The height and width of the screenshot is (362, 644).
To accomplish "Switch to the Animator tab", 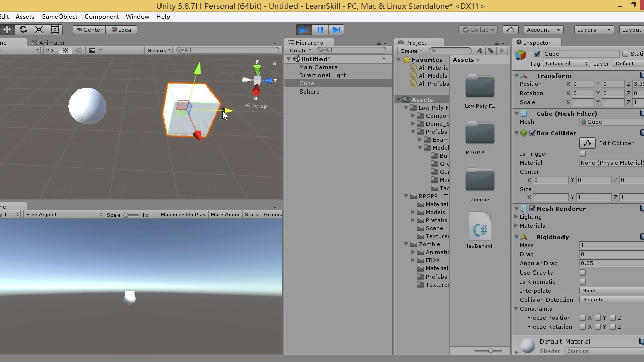I will pos(48,42).
